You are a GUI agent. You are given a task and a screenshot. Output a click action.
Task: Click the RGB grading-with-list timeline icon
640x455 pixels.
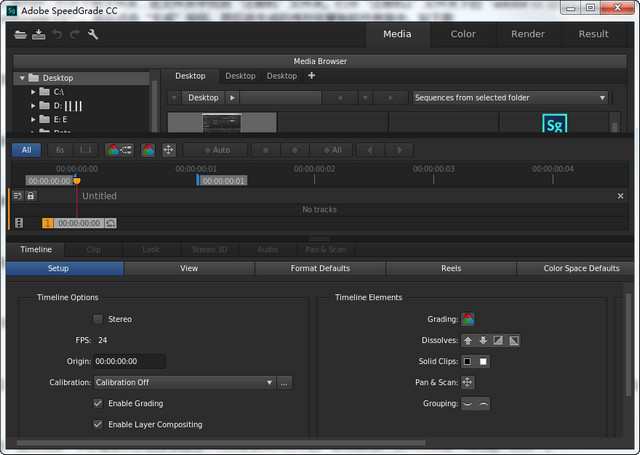[119, 150]
